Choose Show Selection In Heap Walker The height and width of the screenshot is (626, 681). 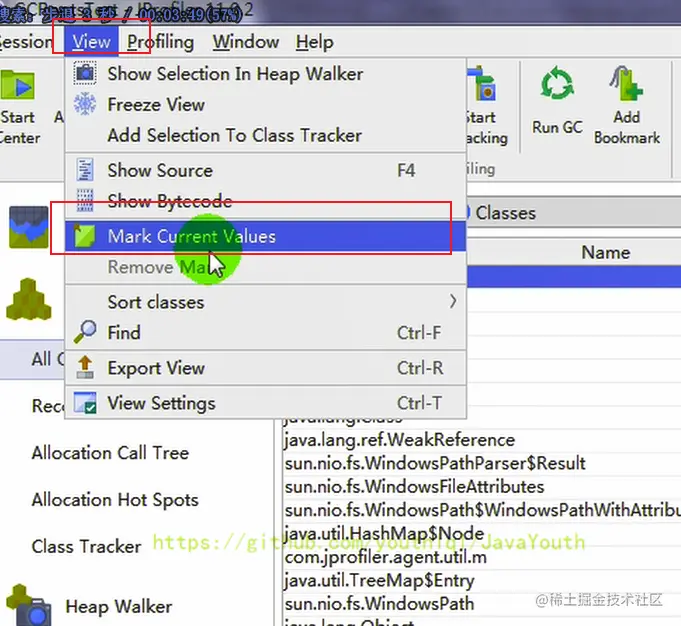[265, 74]
